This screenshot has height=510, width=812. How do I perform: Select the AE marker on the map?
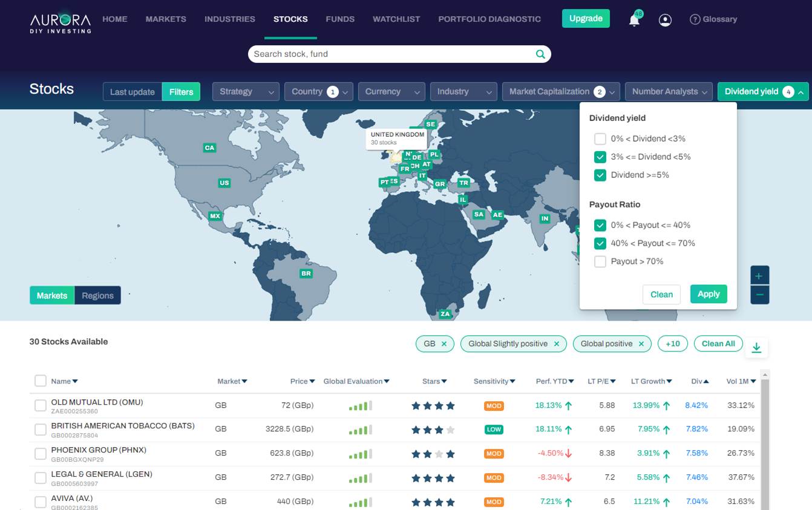click(497, 215)
